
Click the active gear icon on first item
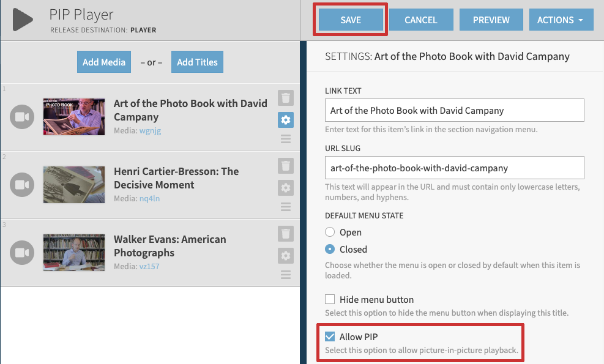pyautogui.click(x=286, y=120)
